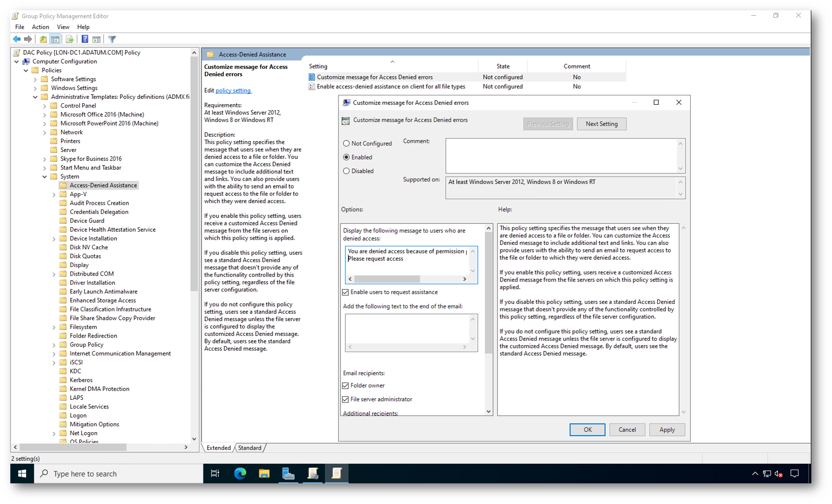Click the Up One Level folder icon
The width and height of the screenshot is (832, 504).
click(43, 39)
